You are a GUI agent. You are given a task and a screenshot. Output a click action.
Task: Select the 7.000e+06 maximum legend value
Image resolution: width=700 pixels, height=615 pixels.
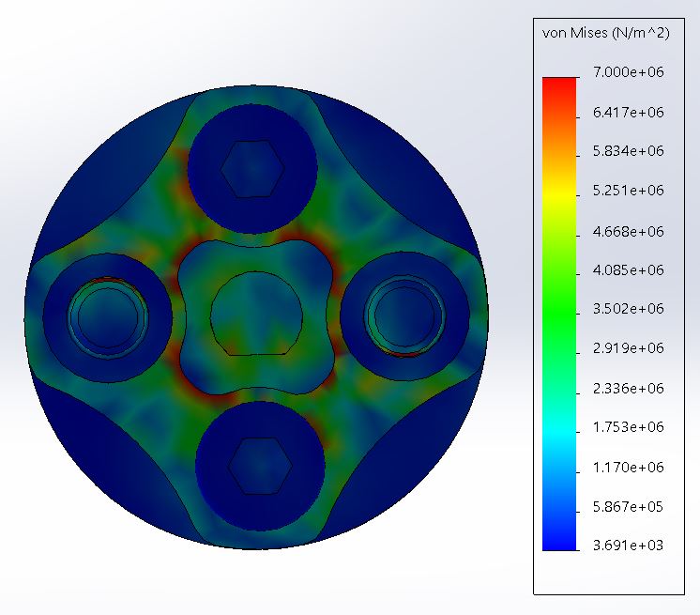point(628,72)
